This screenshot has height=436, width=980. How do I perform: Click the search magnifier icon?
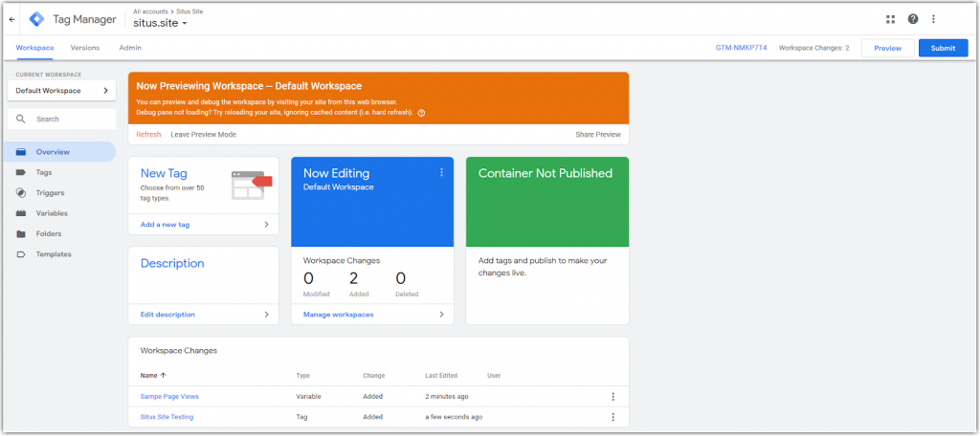(x=21, y=119)
